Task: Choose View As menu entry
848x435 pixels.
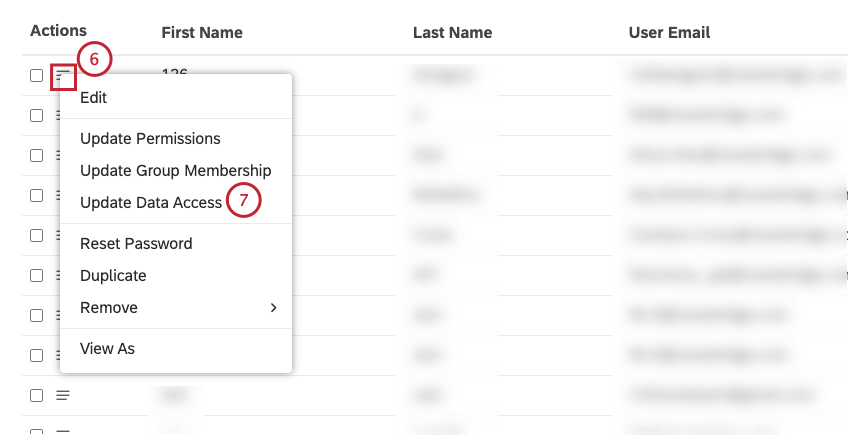Action: [107, 348]
